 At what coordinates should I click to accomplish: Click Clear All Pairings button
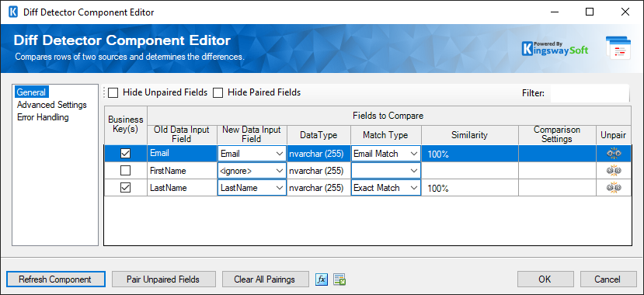tap(265, 279)
